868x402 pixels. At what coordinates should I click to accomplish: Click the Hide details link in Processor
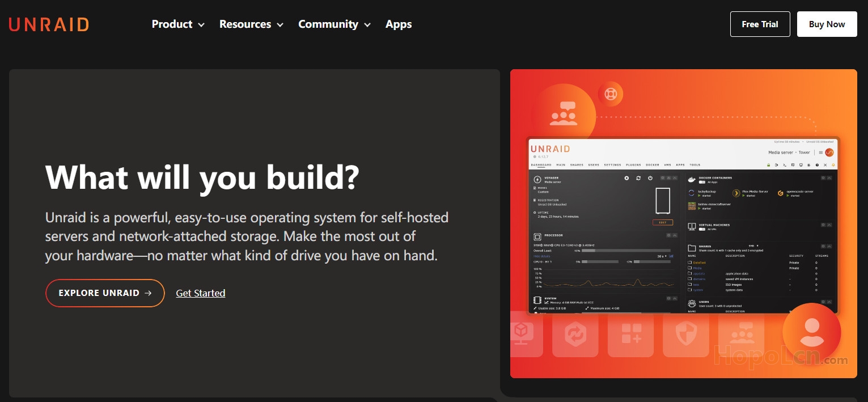click(x=541, y=256)
